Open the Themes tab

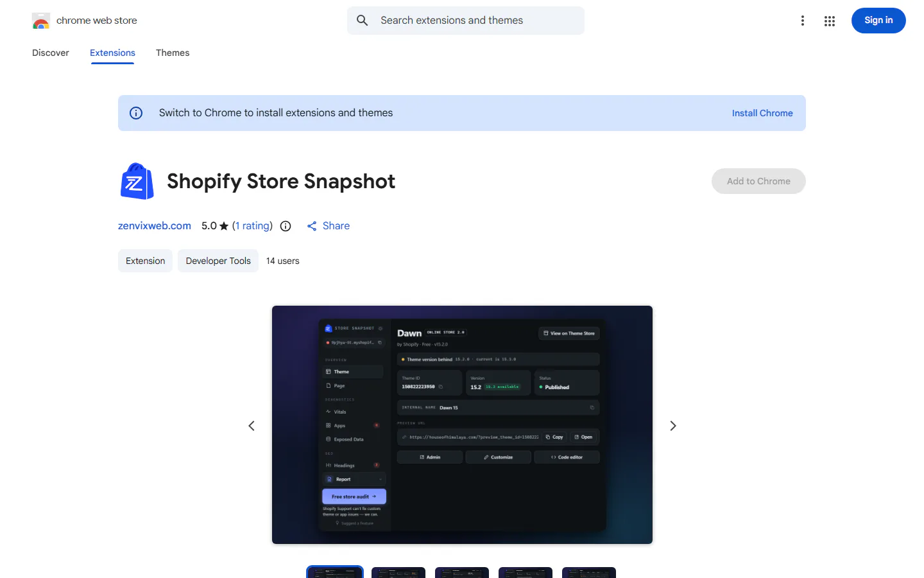[173, 53]
